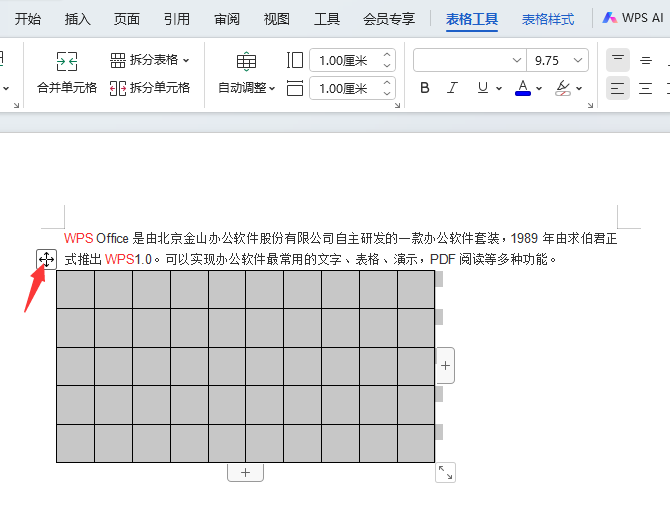The image size is (670, 521).
Task: Open the 审阅 tab
Action: coord(227,19)
